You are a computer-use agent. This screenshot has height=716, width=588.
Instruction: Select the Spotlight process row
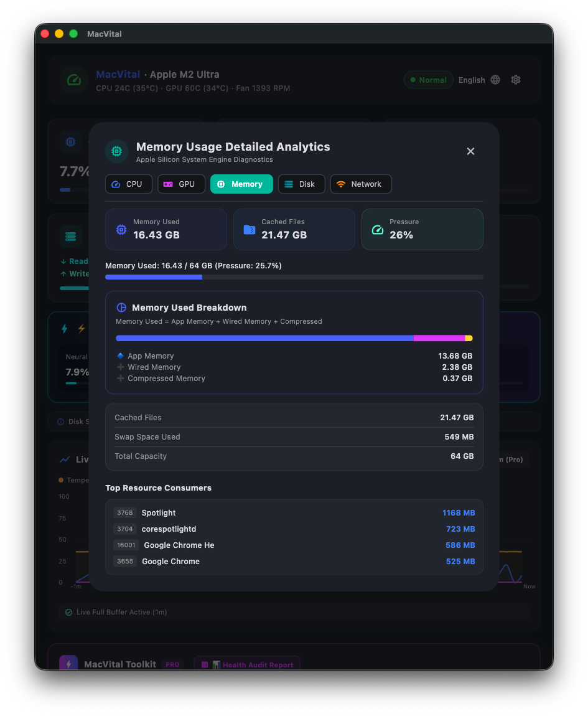pos(294,513)
